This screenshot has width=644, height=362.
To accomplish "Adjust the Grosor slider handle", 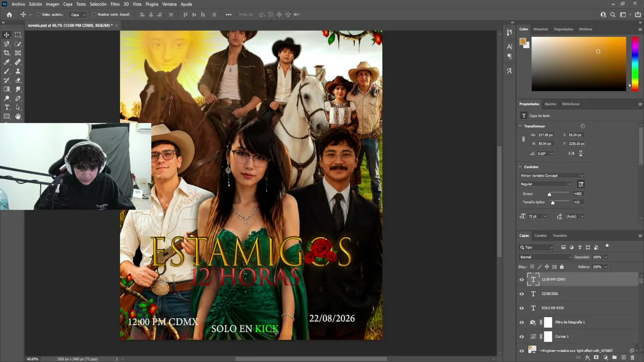I will [549, 194].
